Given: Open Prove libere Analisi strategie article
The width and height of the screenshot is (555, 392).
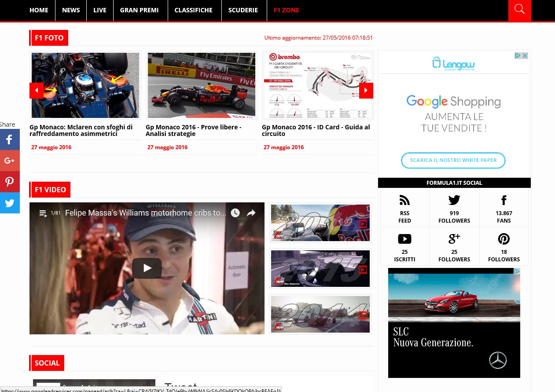Looking at the screenshot, I should point(194,130).
